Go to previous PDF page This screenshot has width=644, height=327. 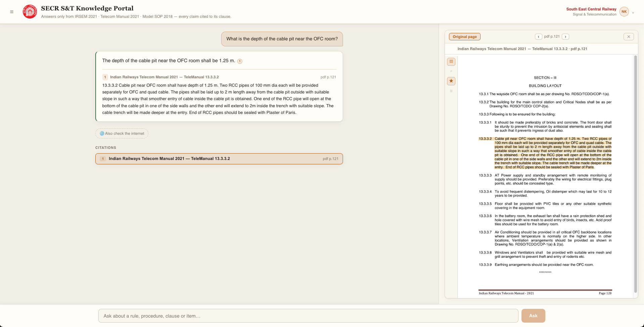coord(539,37)
